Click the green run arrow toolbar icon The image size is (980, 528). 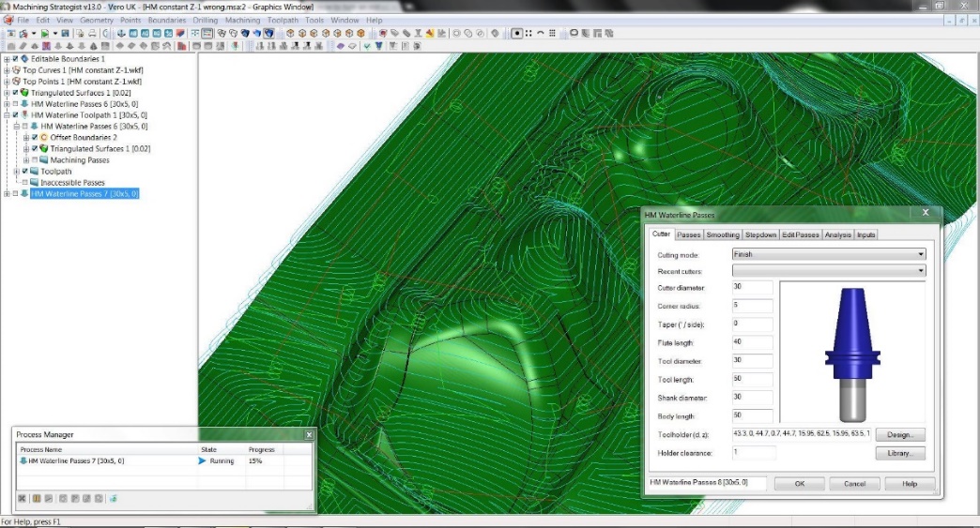coord(44,33)
